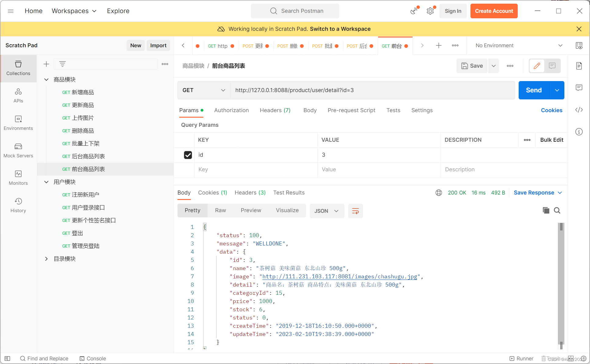Open the Mock Servers sidebar icon
The image size is (590, 364).
(x=18, y=151)
